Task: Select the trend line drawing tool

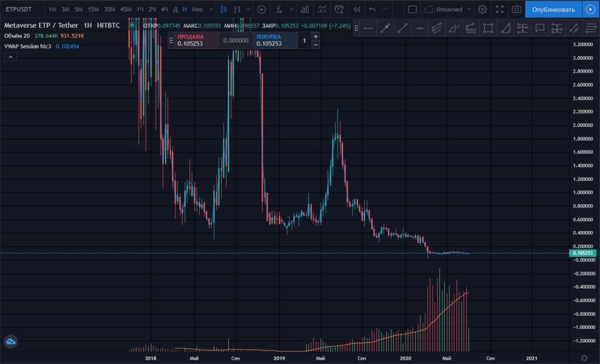Action: [403, 29]
